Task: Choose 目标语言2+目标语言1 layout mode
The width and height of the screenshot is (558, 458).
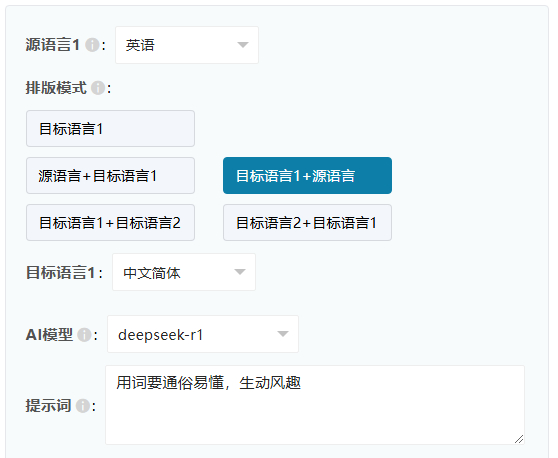Action: tap(307, 222)
